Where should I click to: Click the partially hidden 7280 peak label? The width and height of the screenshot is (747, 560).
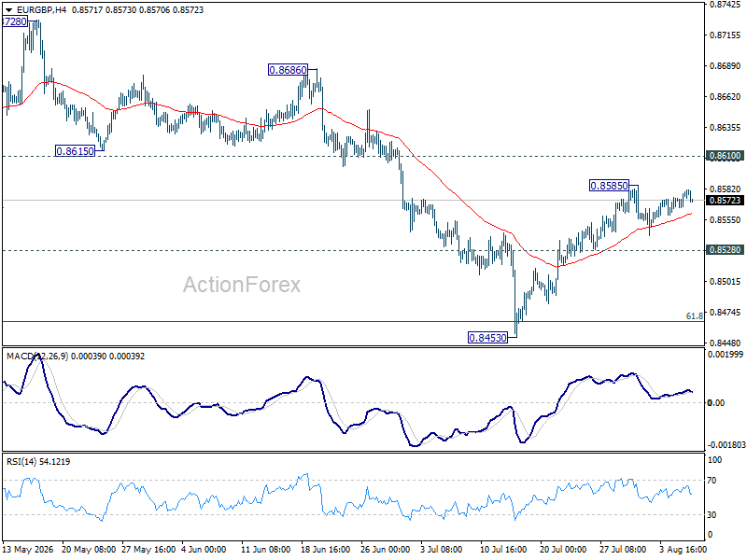tap(15, 21)
